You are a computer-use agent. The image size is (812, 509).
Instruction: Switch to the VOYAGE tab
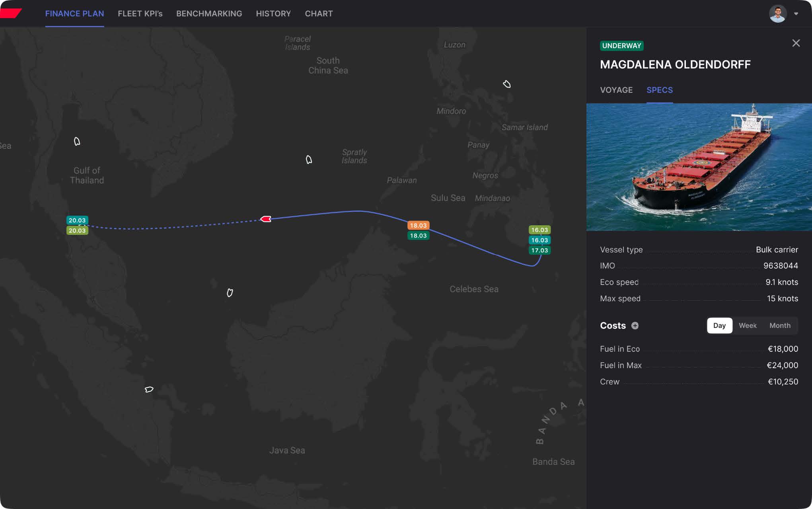click(x=616, y=90)
